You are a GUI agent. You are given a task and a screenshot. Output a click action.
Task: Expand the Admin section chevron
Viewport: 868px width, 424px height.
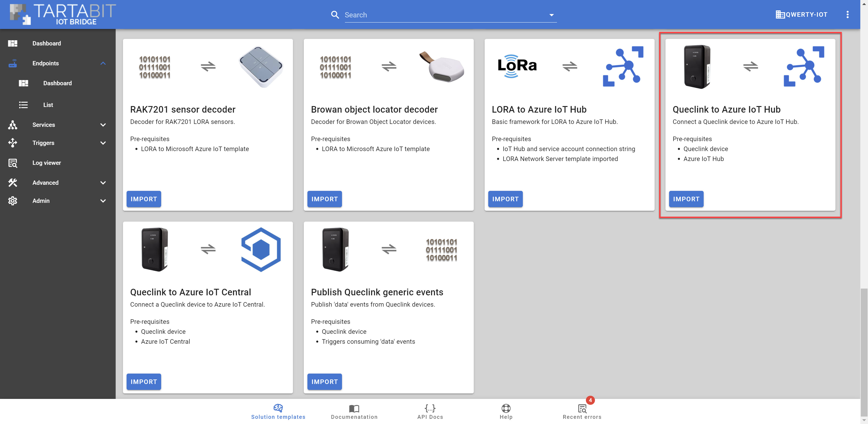coord(103,201)
